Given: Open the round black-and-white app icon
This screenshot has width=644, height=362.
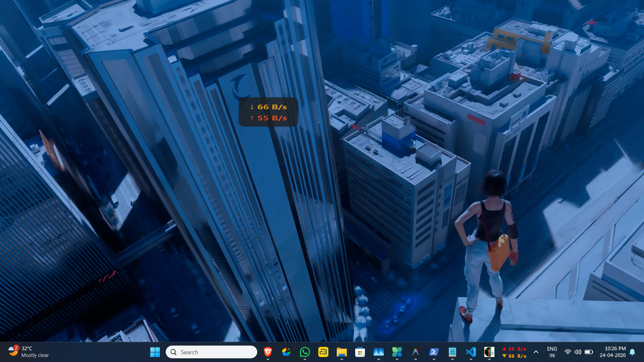Looking at the screenshot, I should coord(489,352).
